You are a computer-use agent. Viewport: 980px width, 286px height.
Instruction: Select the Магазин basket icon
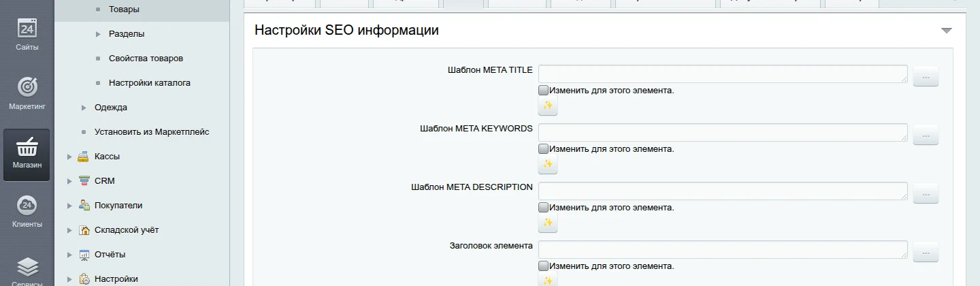[x=27, y=148]
